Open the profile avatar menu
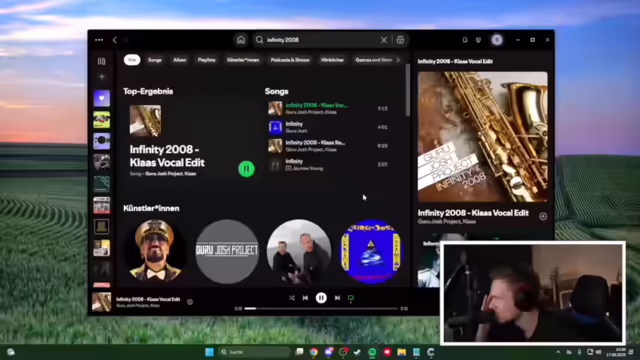The image size is (640, 360). (497, 40)
